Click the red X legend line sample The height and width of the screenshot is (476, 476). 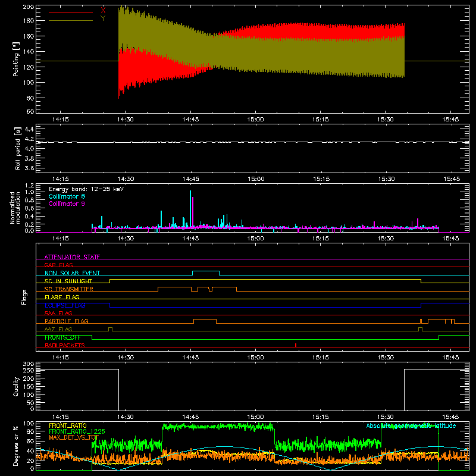(x=71, y=12)
